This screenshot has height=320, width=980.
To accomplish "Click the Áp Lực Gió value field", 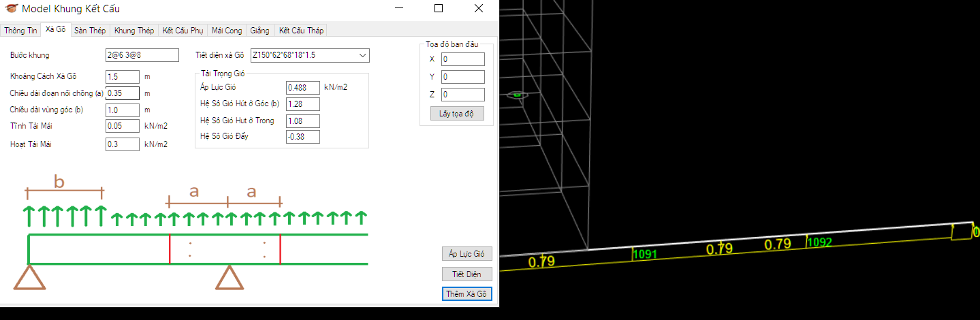I will click(x=303, y=88).
